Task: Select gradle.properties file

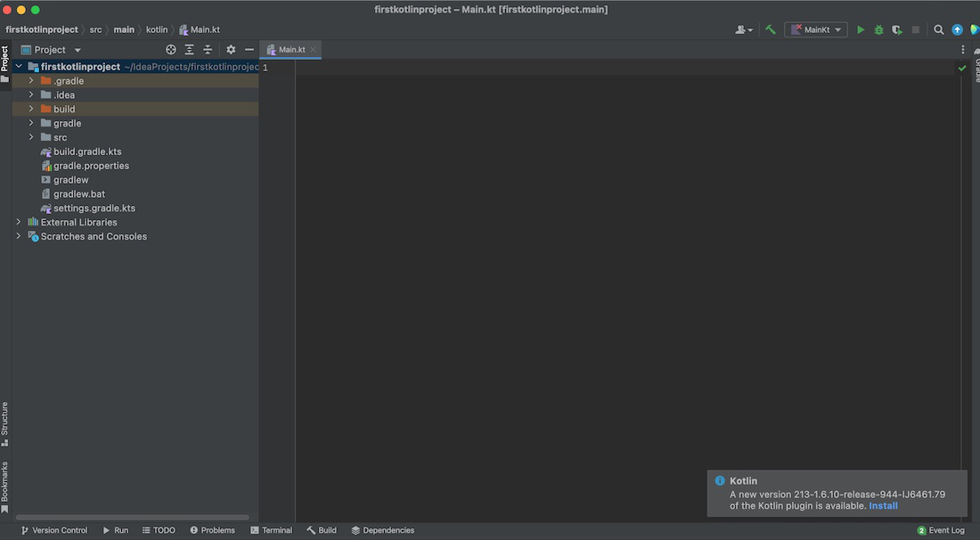Action: coord(91,166)
